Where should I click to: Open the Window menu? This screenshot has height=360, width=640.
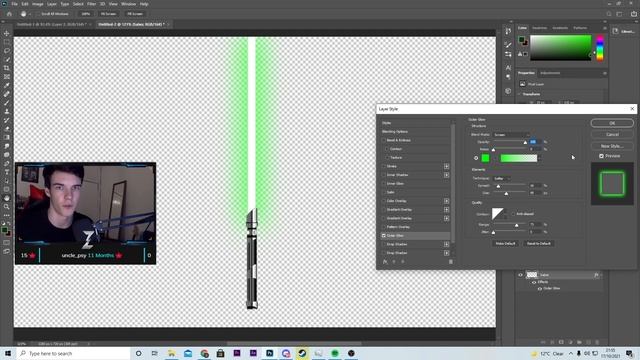[128, 4]
